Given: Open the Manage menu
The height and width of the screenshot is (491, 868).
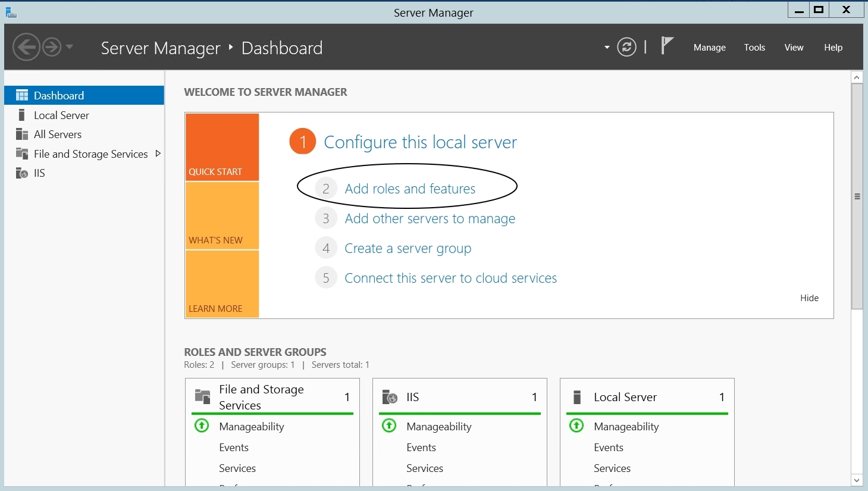Looking at the screenshot, I should coord(709,48).
